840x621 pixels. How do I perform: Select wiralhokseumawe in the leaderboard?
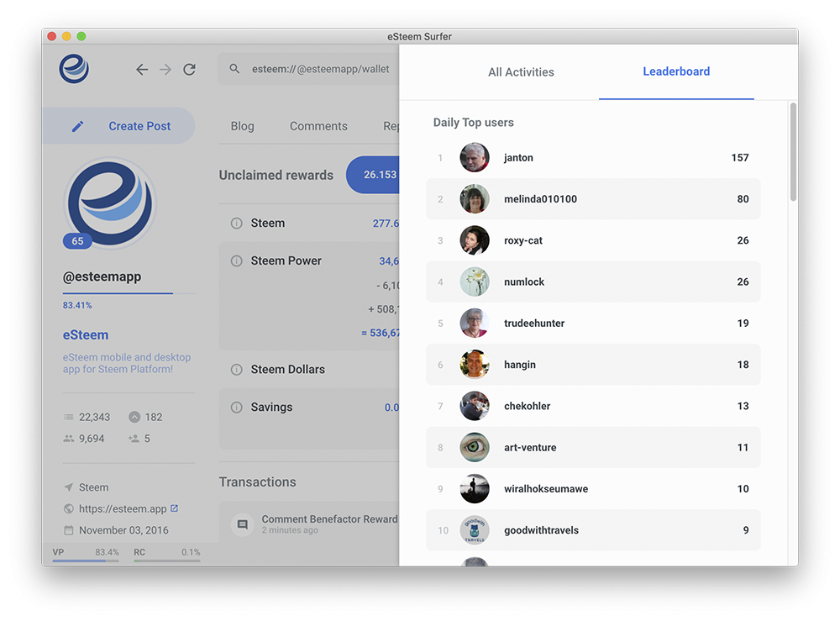click(x=593, y=489)
